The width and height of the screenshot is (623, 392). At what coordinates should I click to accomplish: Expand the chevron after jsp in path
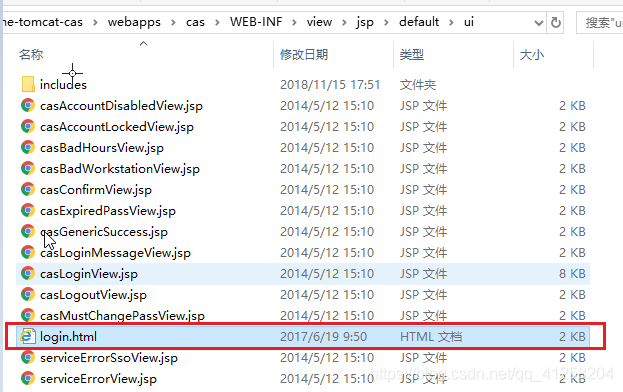[x=386, y=22]
